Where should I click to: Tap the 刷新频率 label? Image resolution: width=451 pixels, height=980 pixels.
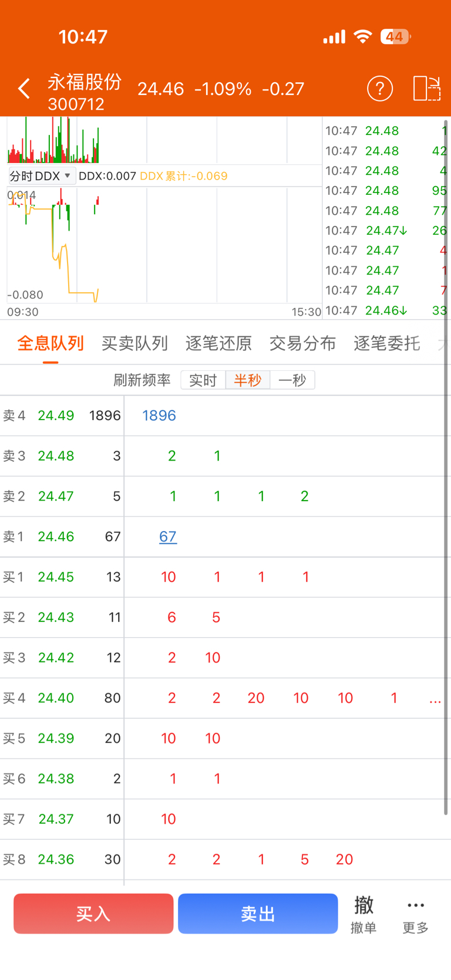click(x=142, y=380)
